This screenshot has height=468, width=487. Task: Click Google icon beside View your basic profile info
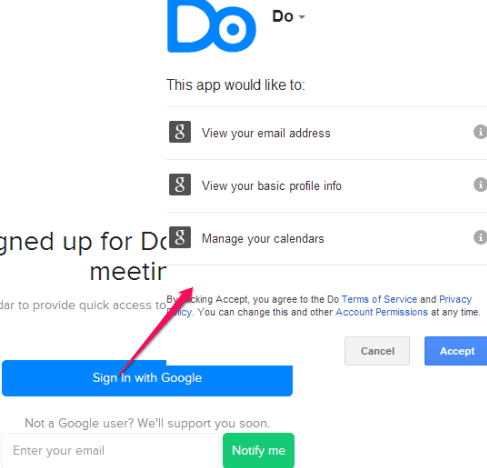tap(180, 184)
